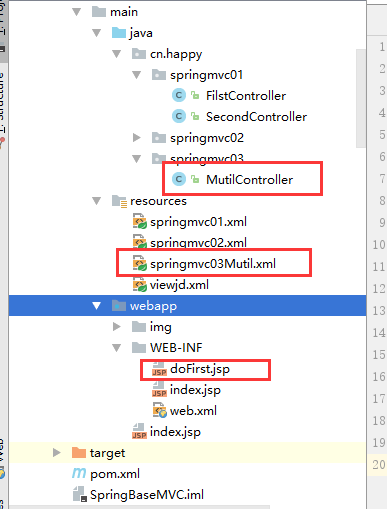Click the viewjd.xml Spring config icon

pos(140,285)
